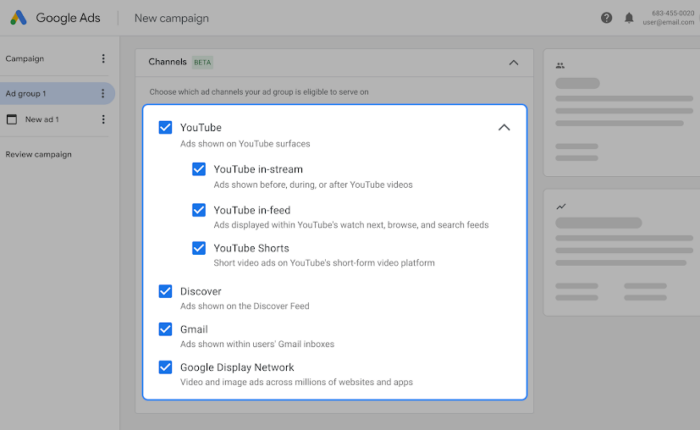
Task: Go to Review campaign step
Action: coord(39,154)
